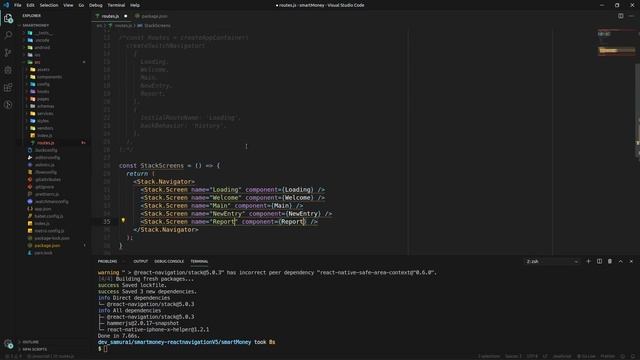Click the VS Code logo in title bar

tap(6, 5)
